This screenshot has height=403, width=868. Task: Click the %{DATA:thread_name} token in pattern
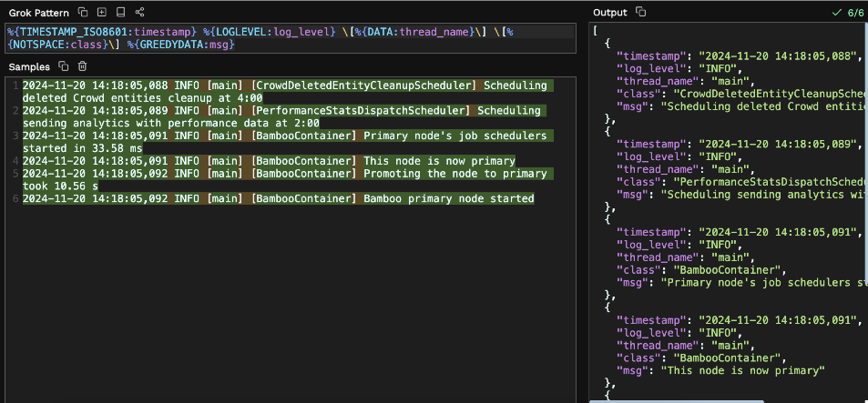[414, 32]
